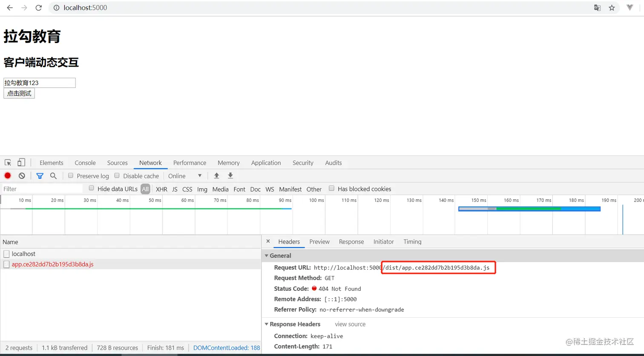Open the request Preview tab
Screen dimensions: 644x356
(319, 241)
